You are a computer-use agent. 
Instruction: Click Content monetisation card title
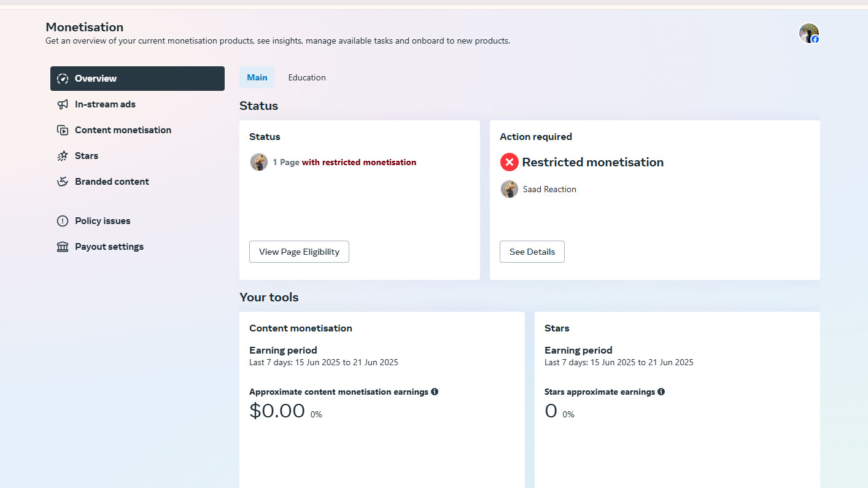301,328
